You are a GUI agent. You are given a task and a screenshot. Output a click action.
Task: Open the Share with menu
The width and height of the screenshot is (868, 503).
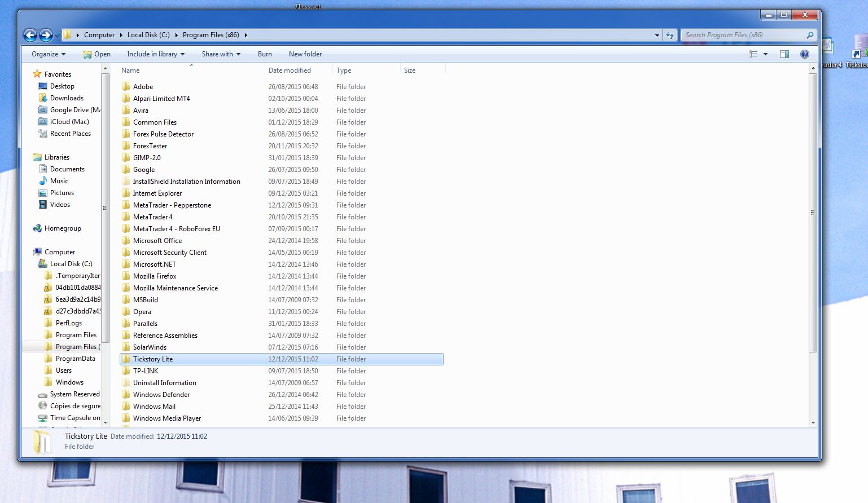(221, 54)
